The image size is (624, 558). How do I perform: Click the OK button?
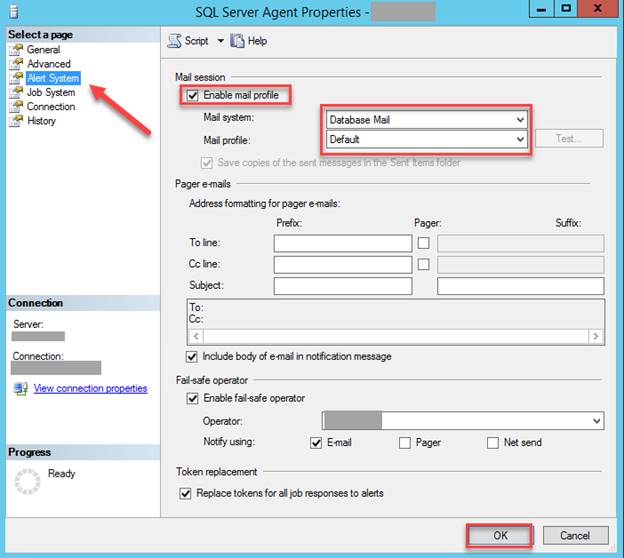[x=499, y=535]
